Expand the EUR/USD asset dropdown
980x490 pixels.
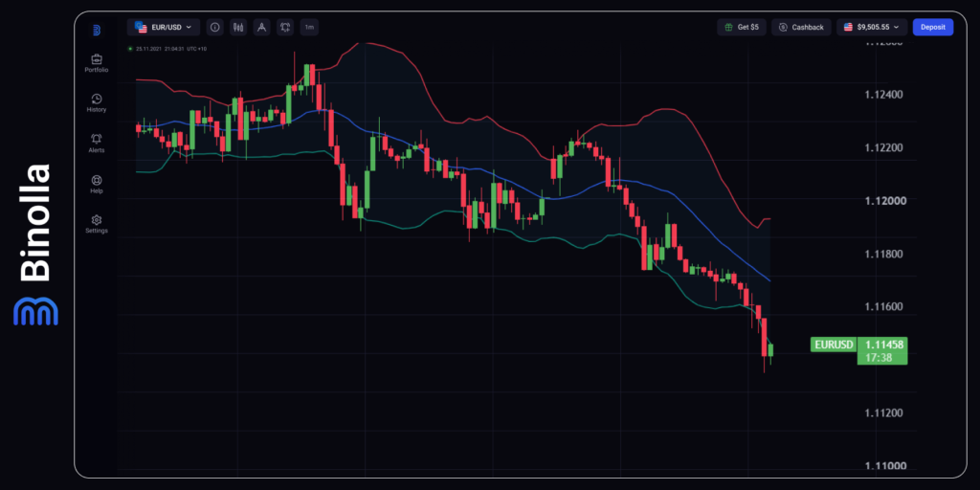tap(164, 27)
